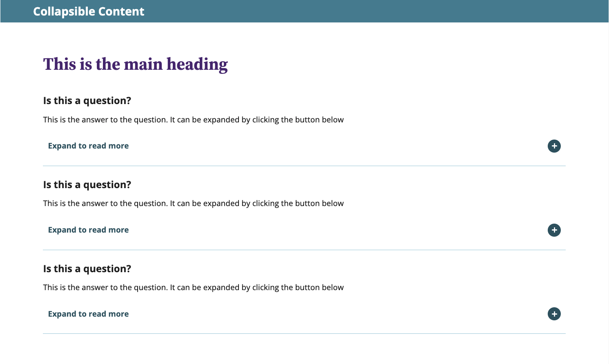Screen dimensions: 609x364
Task: Expand the first accordion using its circular plus button
Action: (x=554, y=146)
